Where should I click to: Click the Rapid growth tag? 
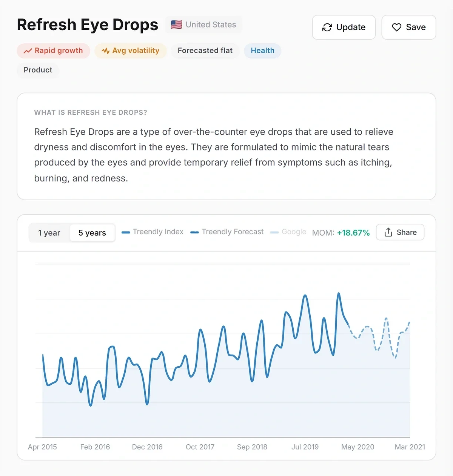point(53,51)
